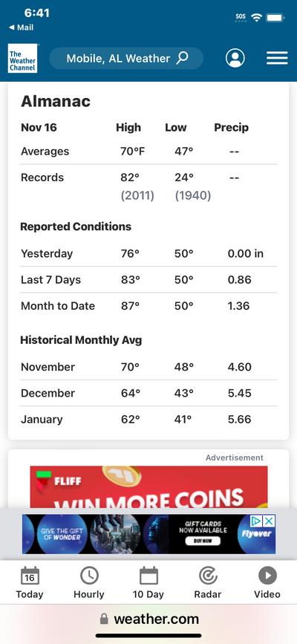Open the Fliff Win More Coins ad

(148, 487)
